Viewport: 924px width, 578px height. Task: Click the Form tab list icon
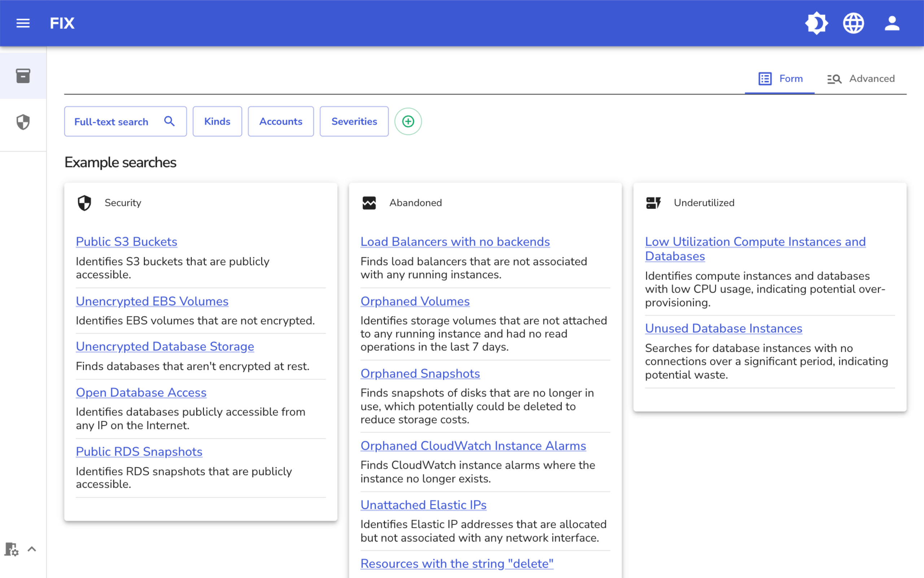(765, 79)
